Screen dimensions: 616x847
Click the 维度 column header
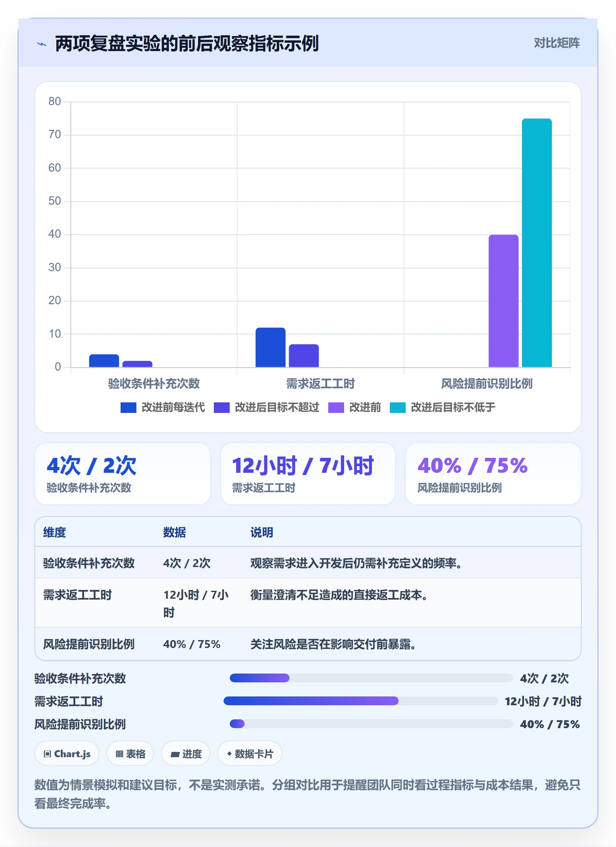coord(55,532)
